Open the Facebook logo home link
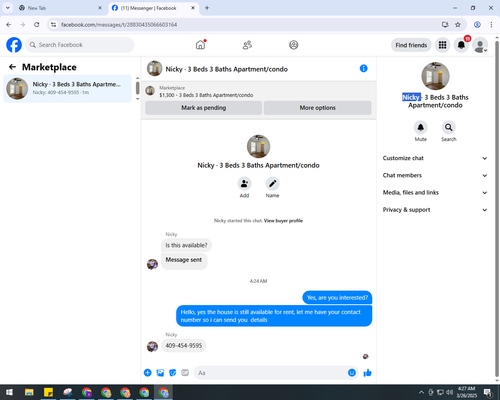 (x=14, y=45)
